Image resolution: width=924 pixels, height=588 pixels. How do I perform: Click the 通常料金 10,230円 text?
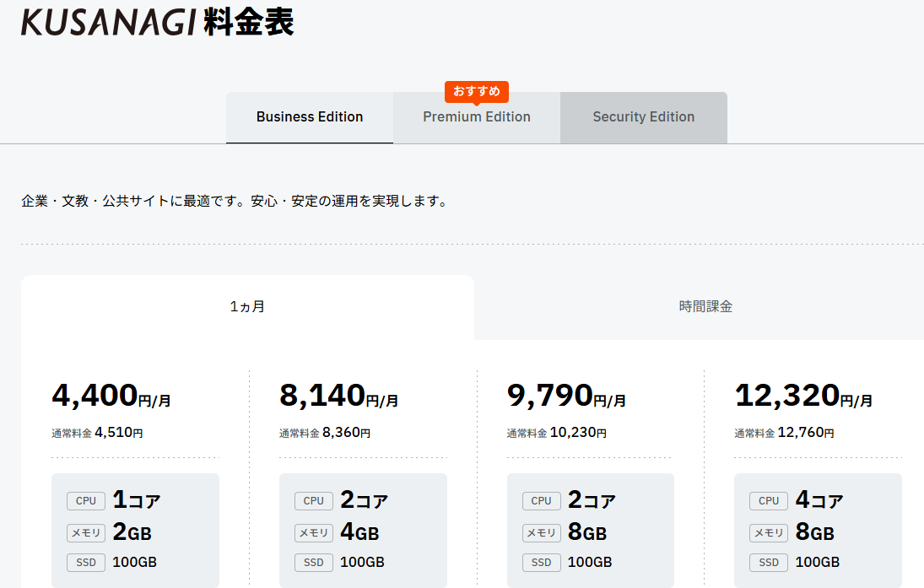click(x=556, y=433)
